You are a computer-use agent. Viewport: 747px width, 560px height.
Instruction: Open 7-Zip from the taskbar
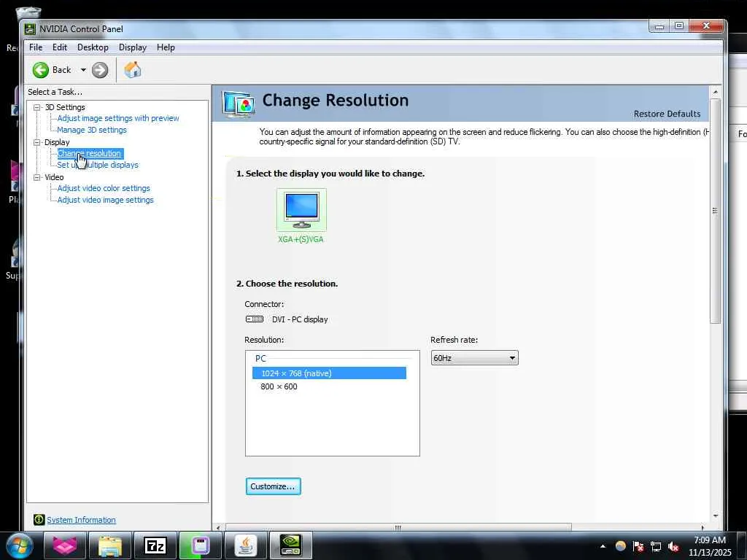click(155, 545)
